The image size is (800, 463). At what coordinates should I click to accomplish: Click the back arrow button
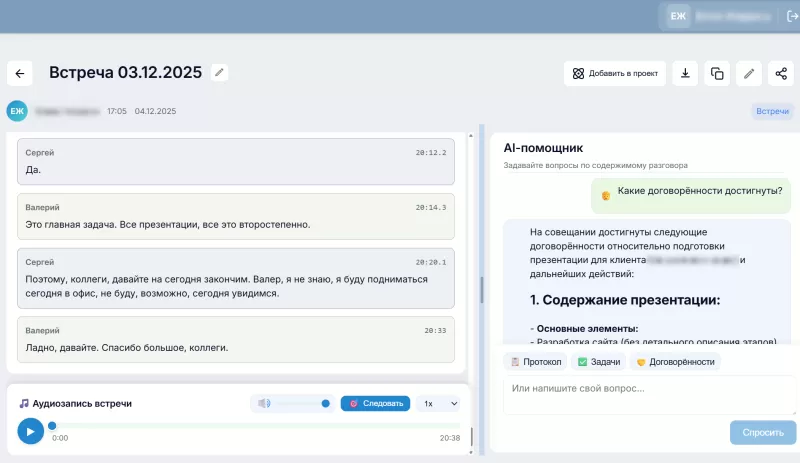click(x=20, y=73)
